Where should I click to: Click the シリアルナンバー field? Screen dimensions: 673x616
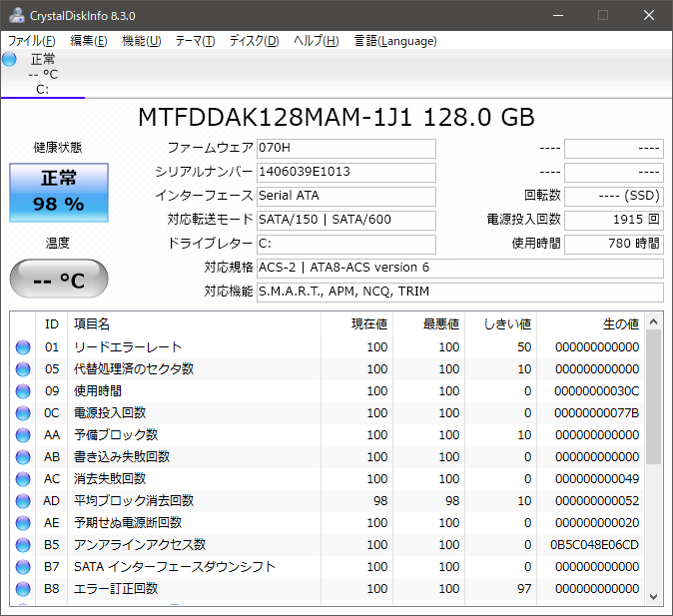pos(345,172)
